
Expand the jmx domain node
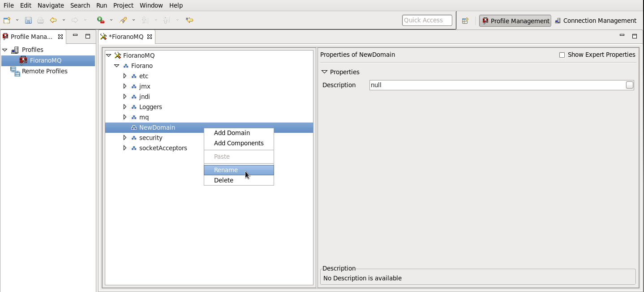tap(125, 86)
